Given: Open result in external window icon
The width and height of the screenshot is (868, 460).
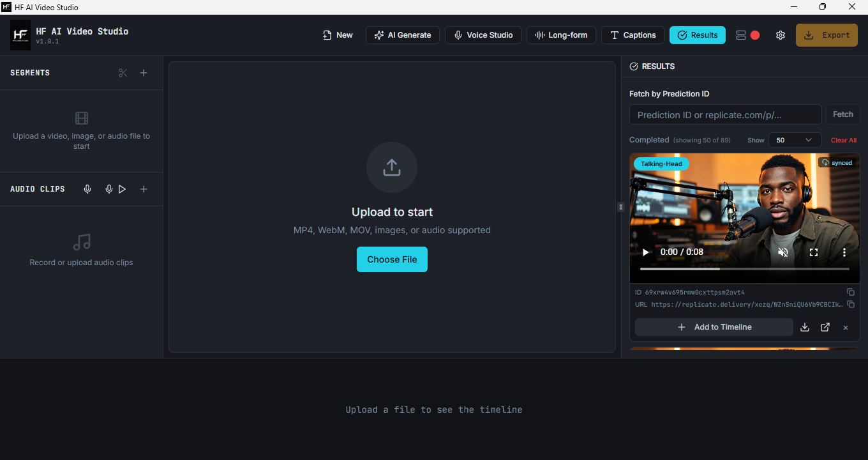Looking at the screenshot, I should pos(825,327).
